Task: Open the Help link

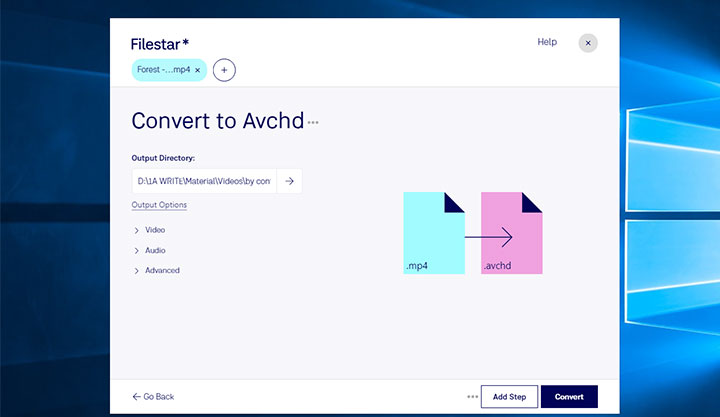Action: tap(547, 42)
